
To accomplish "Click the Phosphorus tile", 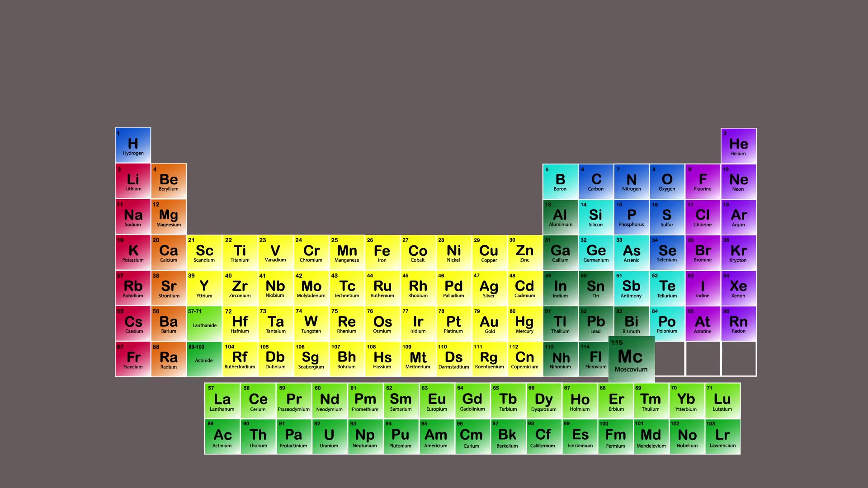I will pos(632,217).
